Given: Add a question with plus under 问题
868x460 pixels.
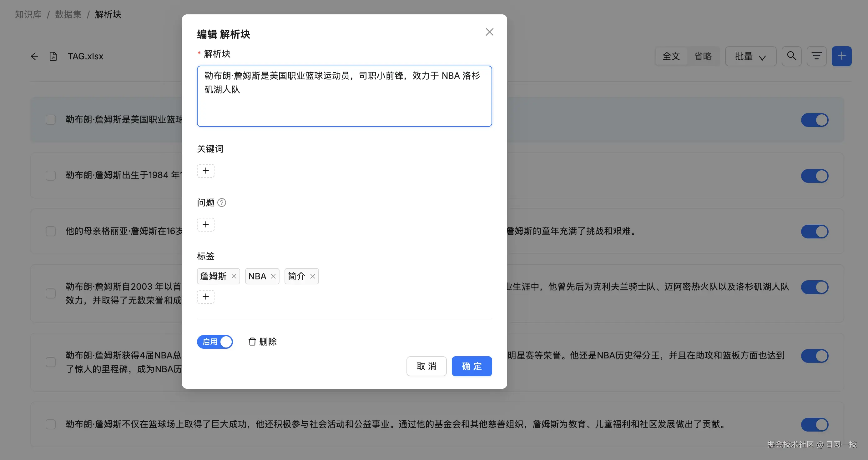Looking at the screenshot, I should point(205,225).
